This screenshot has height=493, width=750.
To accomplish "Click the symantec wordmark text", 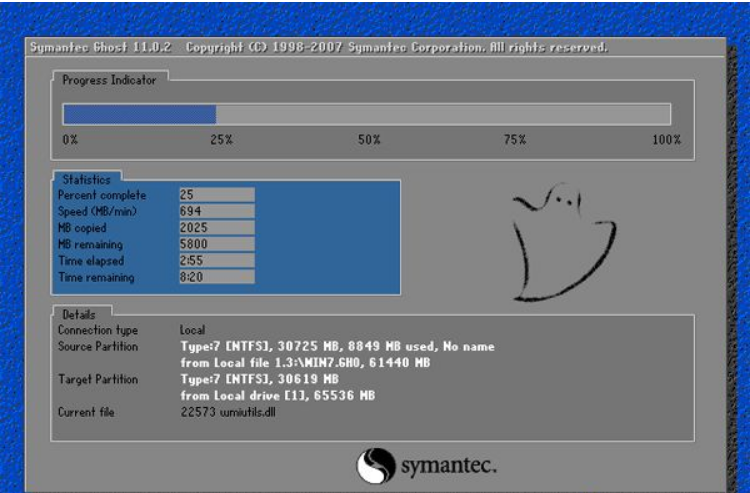I will (x=448, y=466).
